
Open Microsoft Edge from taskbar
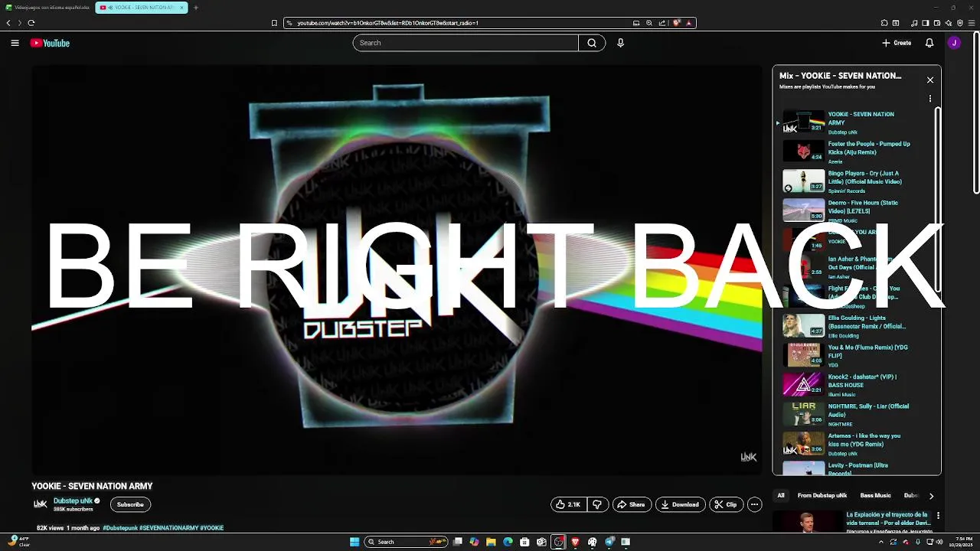pos(508,542)
